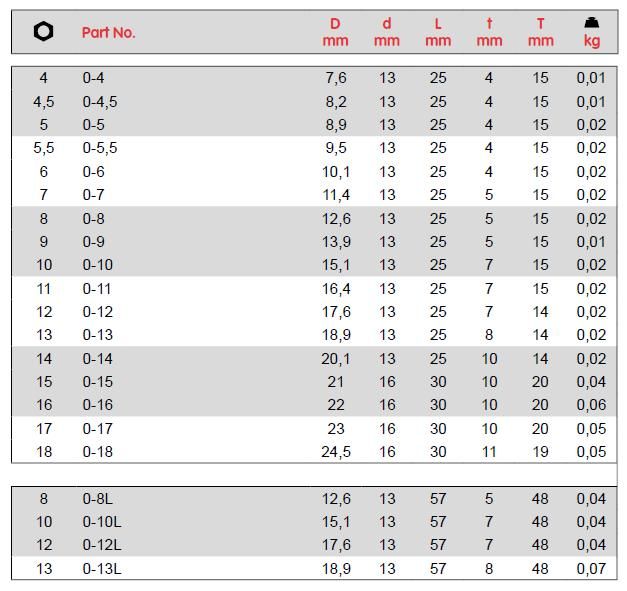Click the 24,5 diameter value
This screenshot has width=627, height=591.
coord(335,452)
